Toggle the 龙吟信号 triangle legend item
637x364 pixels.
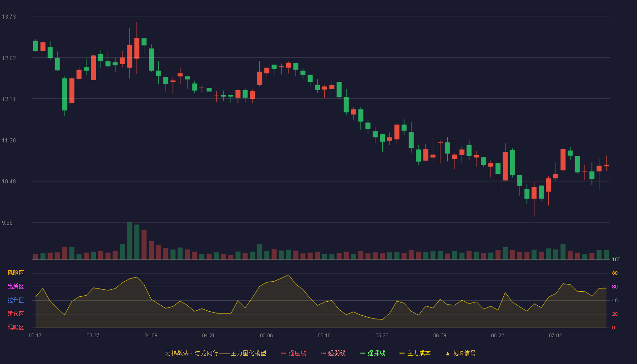pyautogui.click(x=460, y=353)
